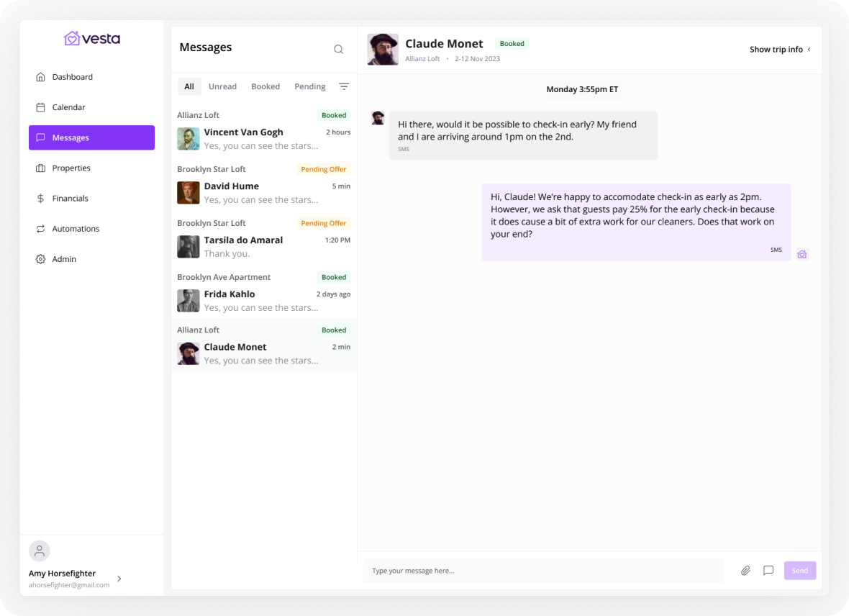Screen dimensions: 849x616
Task: Click Claude Monet's header profile photo
Action: pos(383,50)
